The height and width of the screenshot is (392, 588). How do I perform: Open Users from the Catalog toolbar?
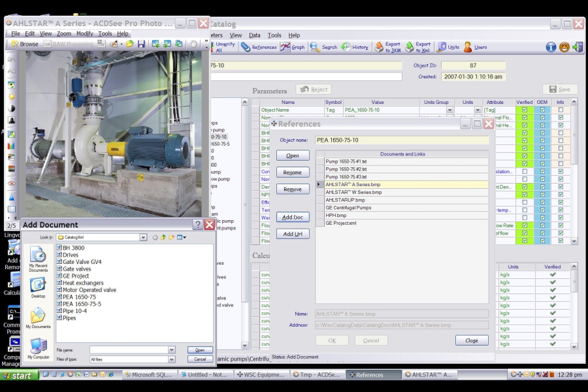coord(475,47)
